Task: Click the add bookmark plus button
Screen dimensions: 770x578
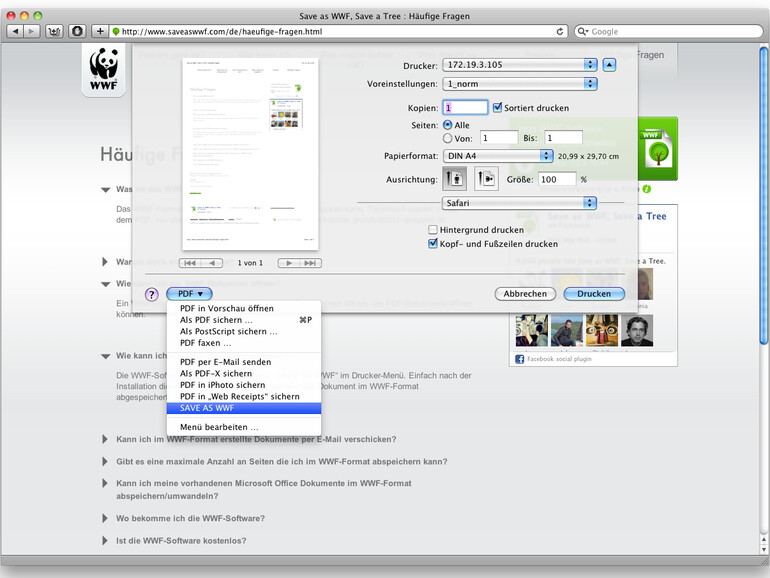Action: coord(100,31)
